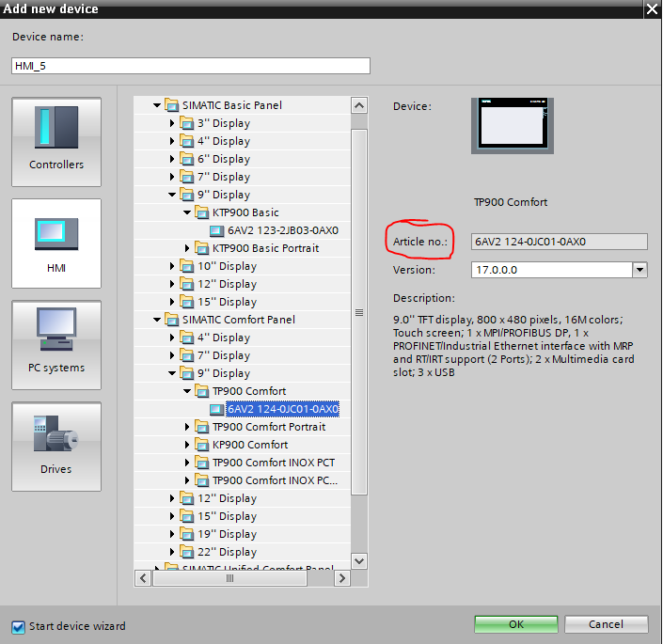Expand the Basic Panel 6" Display node
This screenshot has height=644, width=663.
click(x=172, y=159)
